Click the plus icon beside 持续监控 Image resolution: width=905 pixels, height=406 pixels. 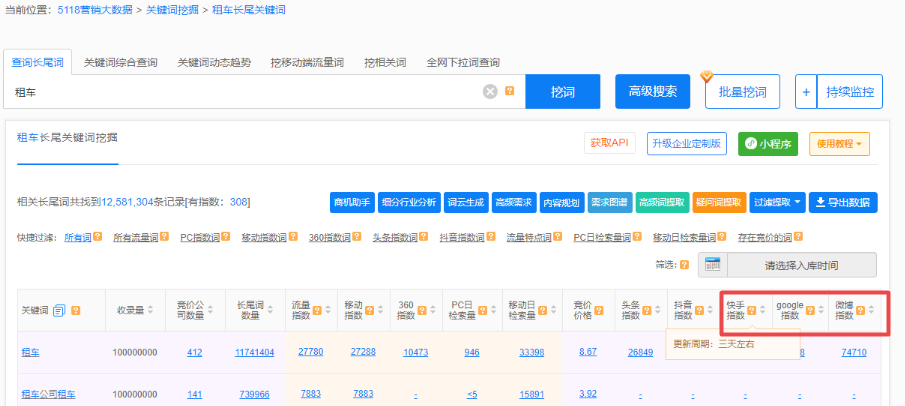tap(805, 92)
